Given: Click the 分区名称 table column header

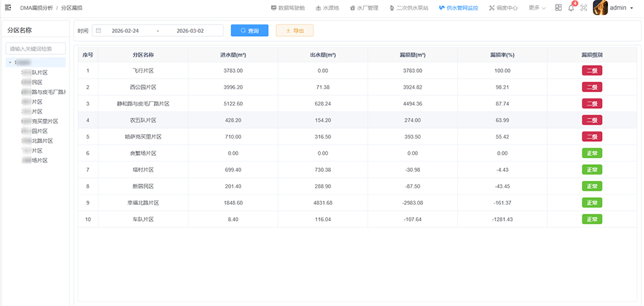Looking at the screenshot, I should pyautogui.click(x=143, y=55).
